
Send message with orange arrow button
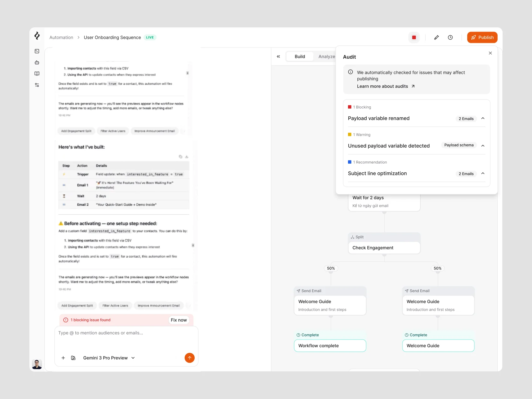click(x=190, y=358)
